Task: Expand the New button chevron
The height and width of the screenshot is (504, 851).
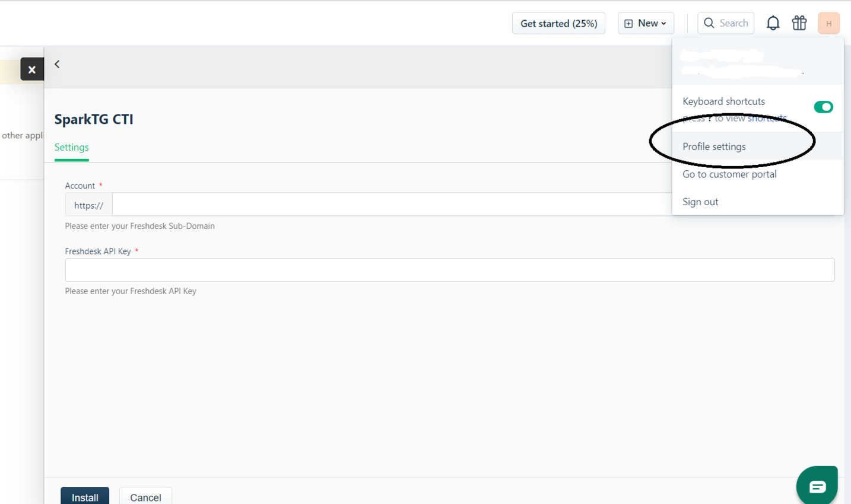Action: pyautogui.click(x=664, y=23)
